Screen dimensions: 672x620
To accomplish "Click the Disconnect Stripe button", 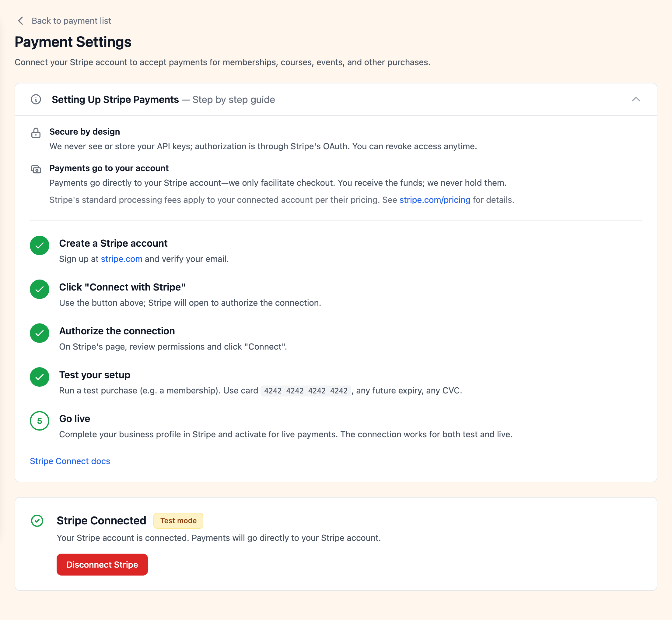I will tap(102, 565).
